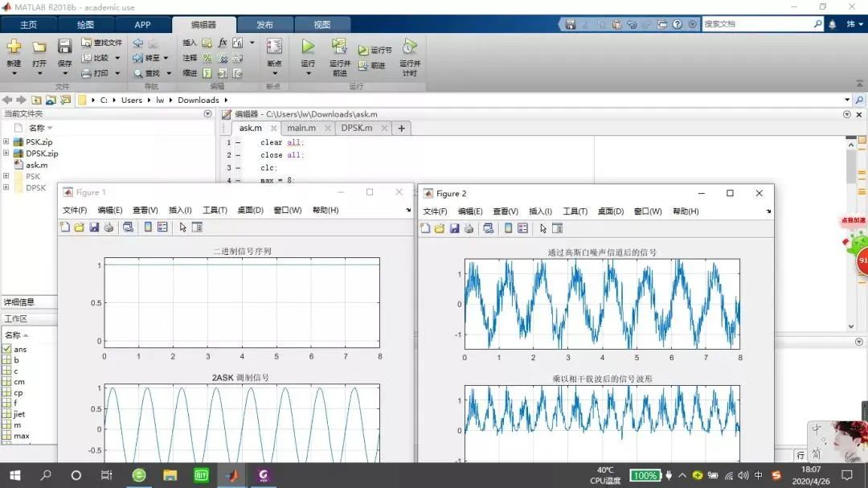Click the insert legend icon in Figure 2 toolbar
This screenshot has height=488, width=868.
[522, 228]
